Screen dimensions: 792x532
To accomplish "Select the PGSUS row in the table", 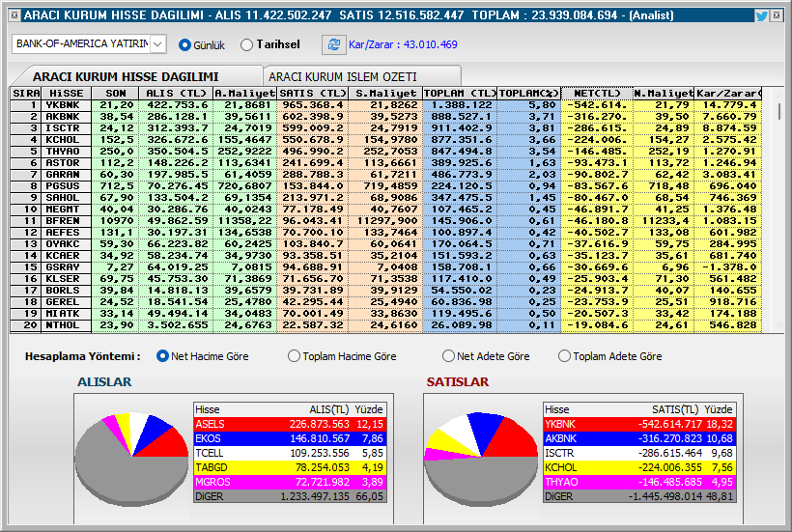I will click(386, 186).
